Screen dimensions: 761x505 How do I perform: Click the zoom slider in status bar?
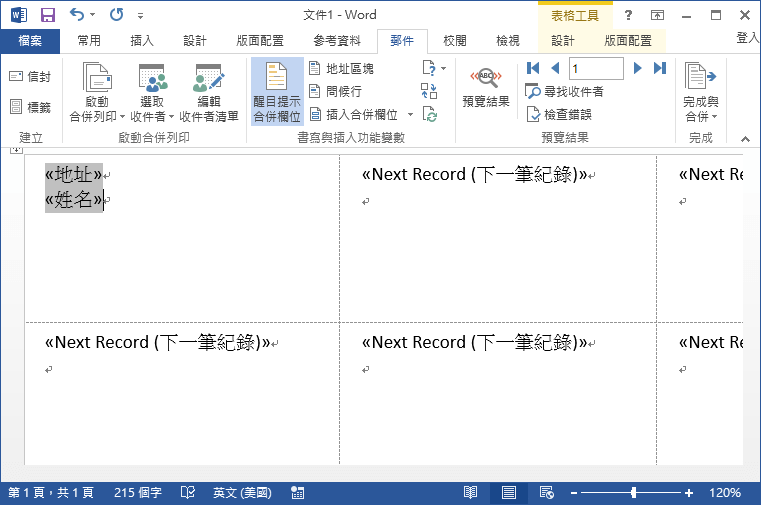pos(633,493)
